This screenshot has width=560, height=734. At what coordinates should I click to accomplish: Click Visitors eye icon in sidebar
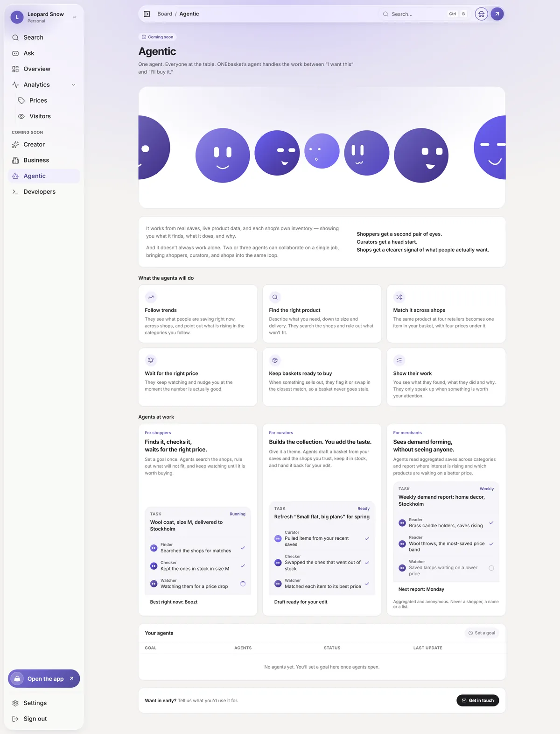click(21, 116)
